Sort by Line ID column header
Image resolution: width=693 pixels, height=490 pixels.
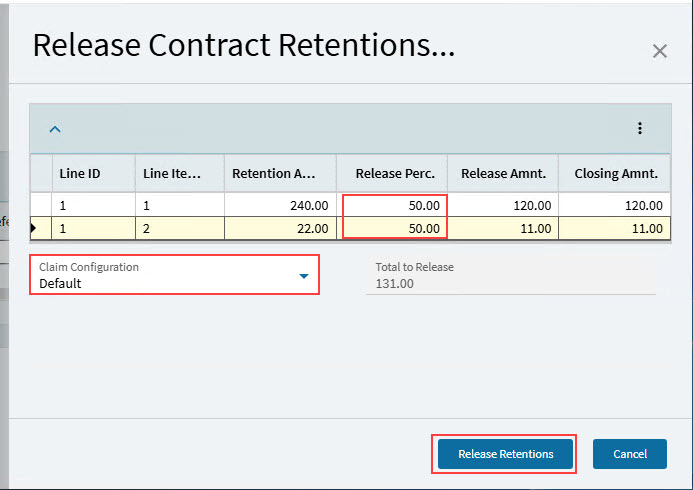tap(94, 173)
